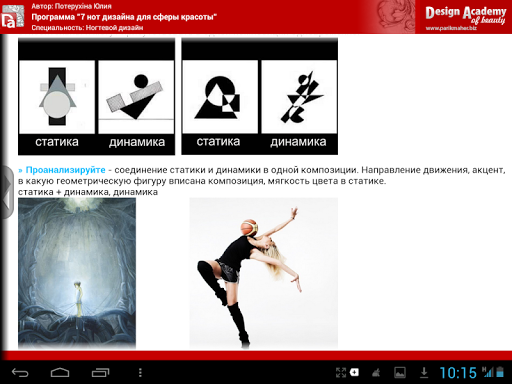Tap the Android home button
The height and width of the screenshot is (384, 512).
coord(60,372)
